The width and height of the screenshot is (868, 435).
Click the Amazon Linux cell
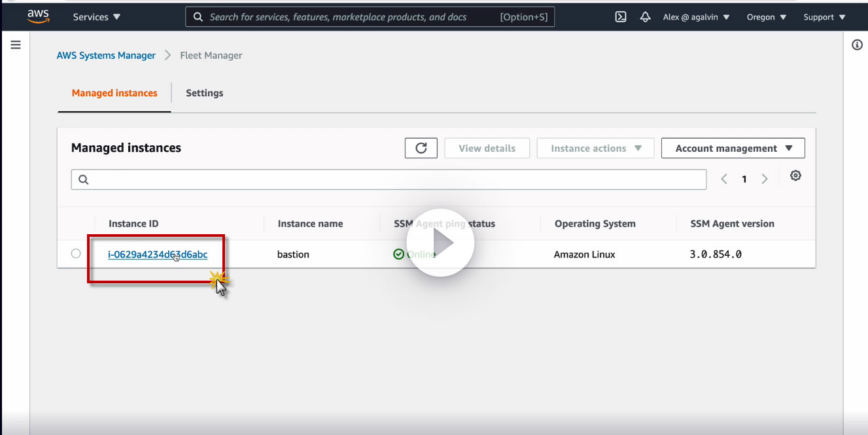585,254
